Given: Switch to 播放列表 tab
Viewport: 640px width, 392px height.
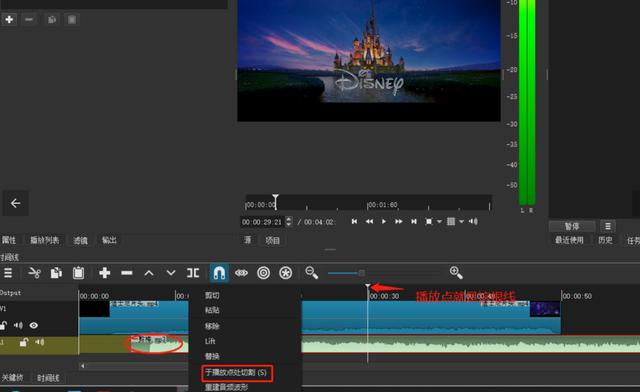Looking at the screenshot, I should click(44, 240).
